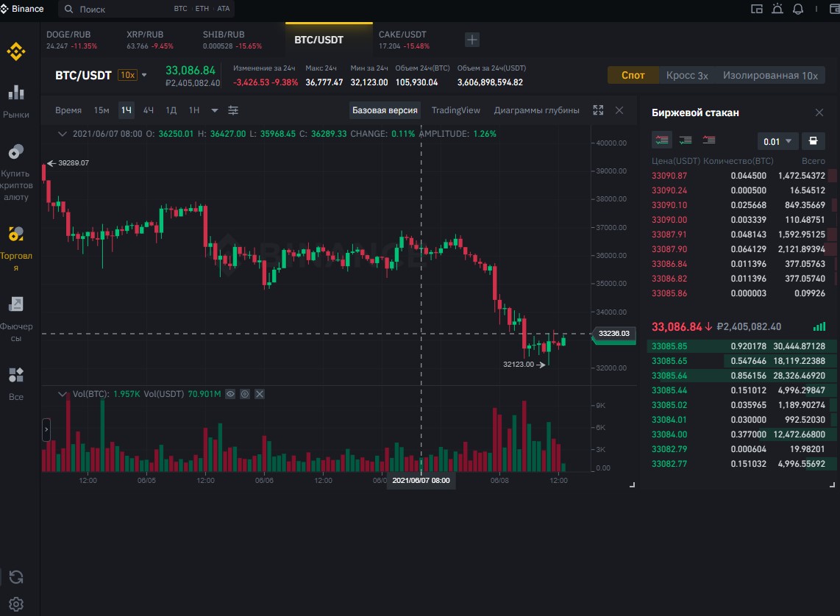Click the last price 33,086.84 in order book

[x=677, y=326]
